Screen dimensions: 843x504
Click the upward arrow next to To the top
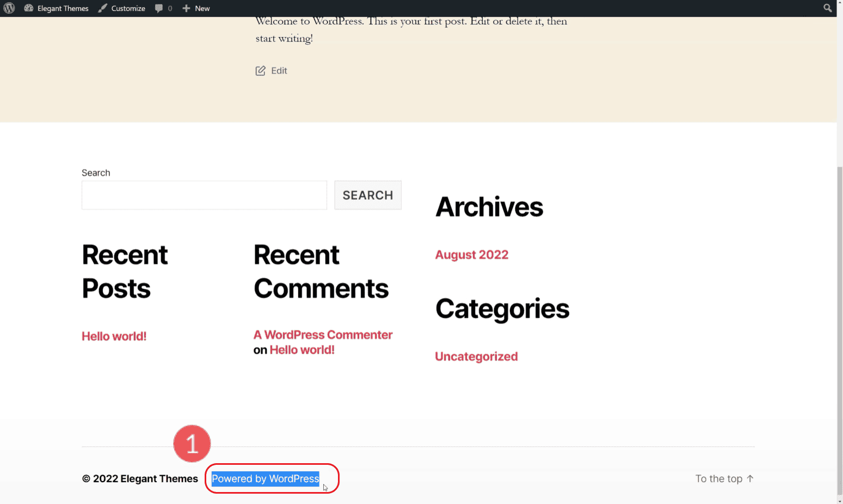pos(751,478)
